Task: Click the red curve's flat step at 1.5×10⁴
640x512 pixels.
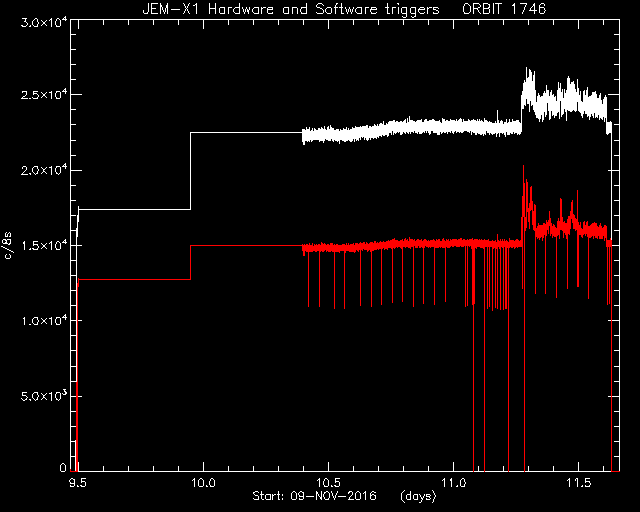Action: 246,245
